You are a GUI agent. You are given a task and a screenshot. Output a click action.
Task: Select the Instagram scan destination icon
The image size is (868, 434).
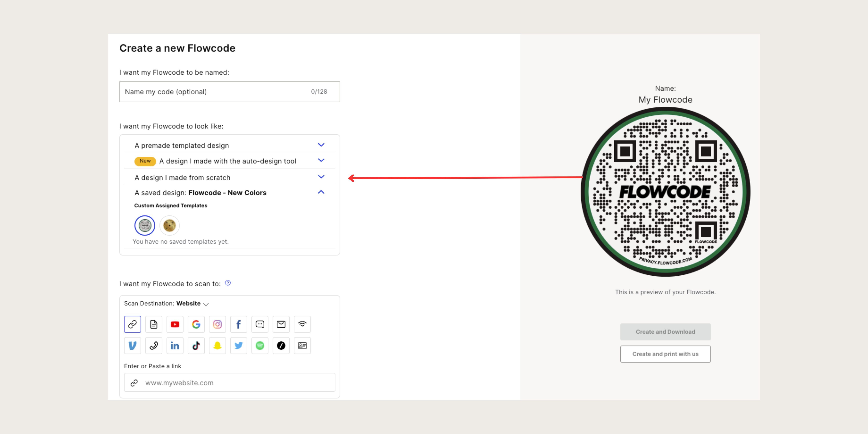pyautogui.click(x=217, y=324)
